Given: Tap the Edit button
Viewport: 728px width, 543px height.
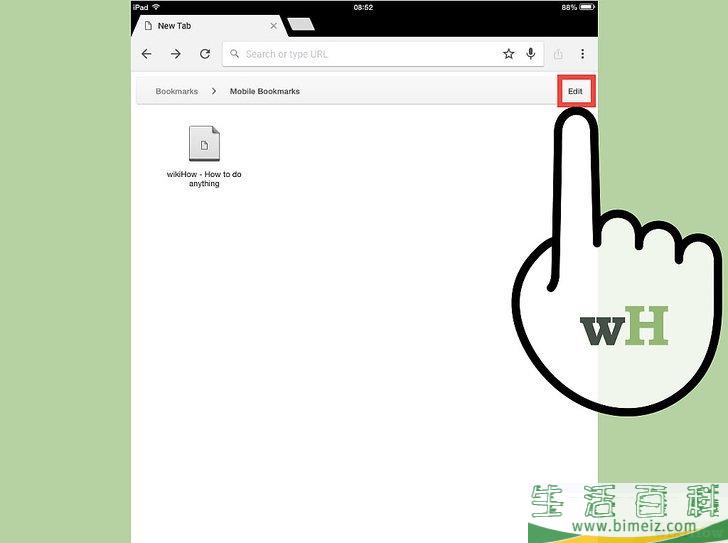Looking at the screenshot, I should [x=575, y=91].
